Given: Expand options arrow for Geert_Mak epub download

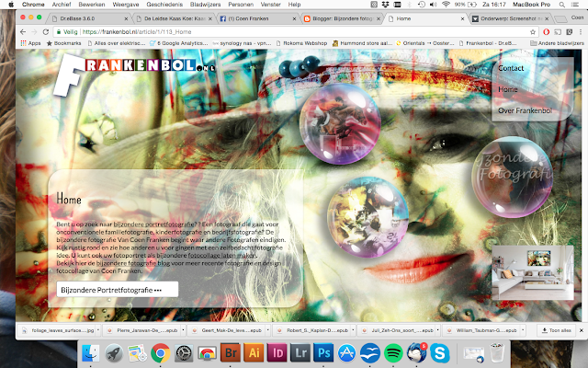Looking at the screenshot, I should pyautogui.click(x=267, y=330).
